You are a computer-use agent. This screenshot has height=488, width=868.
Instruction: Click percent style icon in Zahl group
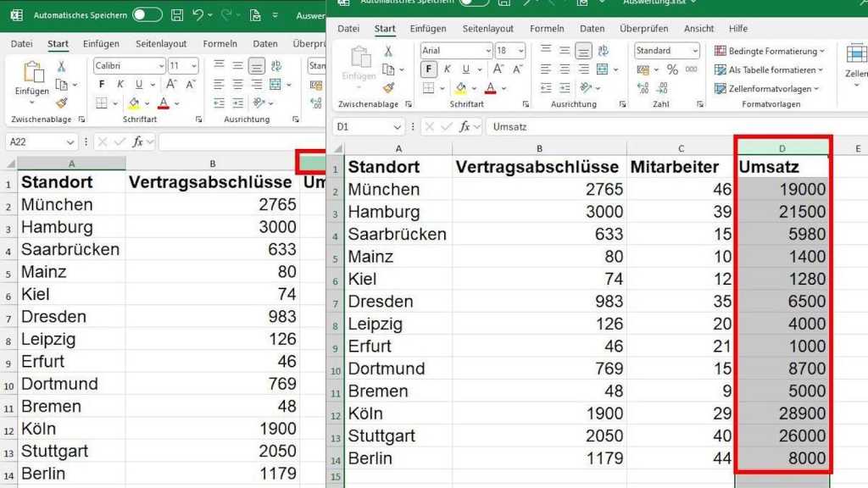tap(672, 69)
